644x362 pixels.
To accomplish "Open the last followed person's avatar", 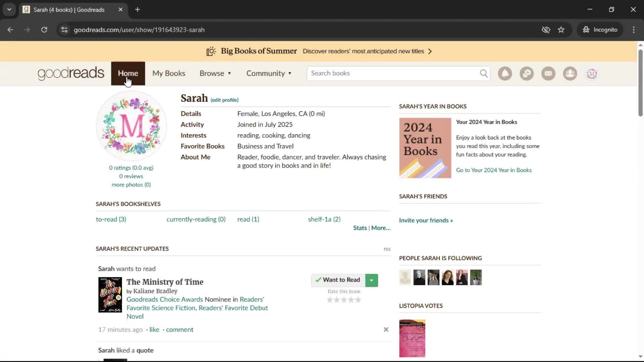I will point(476,277).
